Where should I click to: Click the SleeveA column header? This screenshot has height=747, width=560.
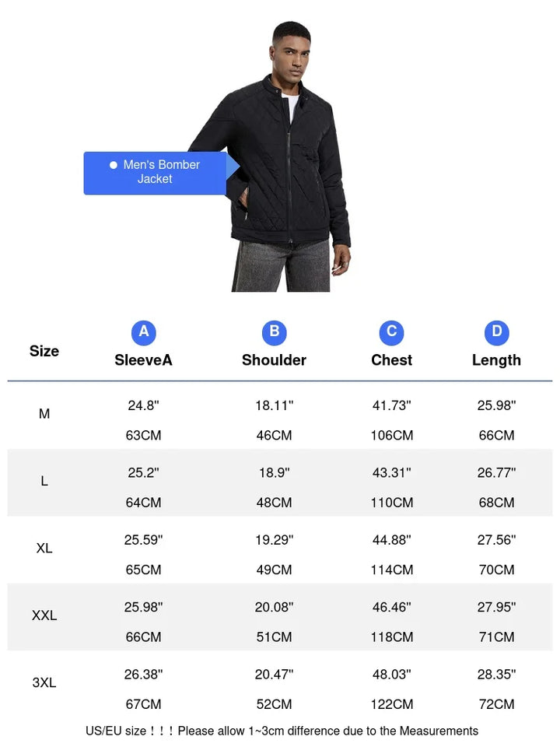[143, 360]
